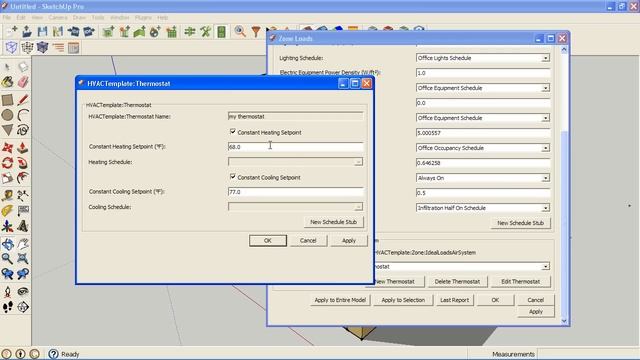
Task: Click the wrench and screwdriver toolbar icon
Action: 205,31
